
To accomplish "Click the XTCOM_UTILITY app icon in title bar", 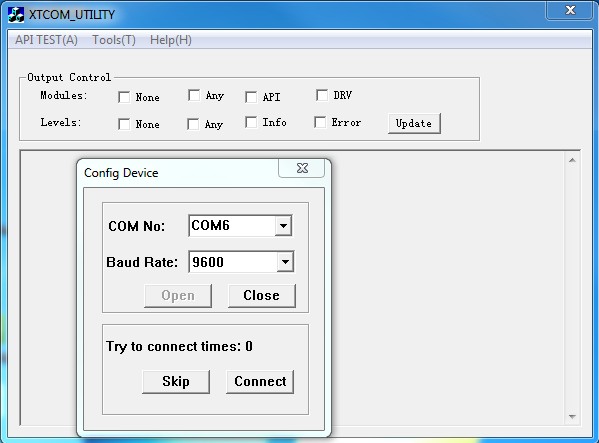I will pyautogui.click(x=16, y=15).
